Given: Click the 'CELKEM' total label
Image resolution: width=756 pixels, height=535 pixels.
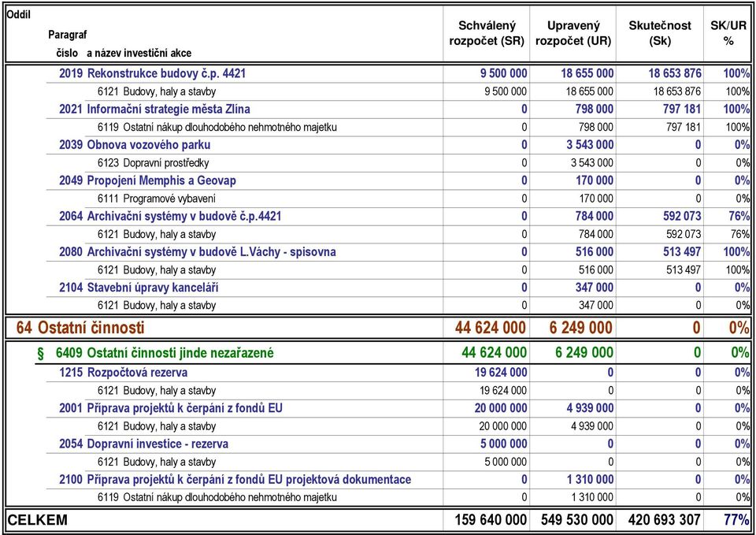Looking at the screenshot, I should (38, 520).
